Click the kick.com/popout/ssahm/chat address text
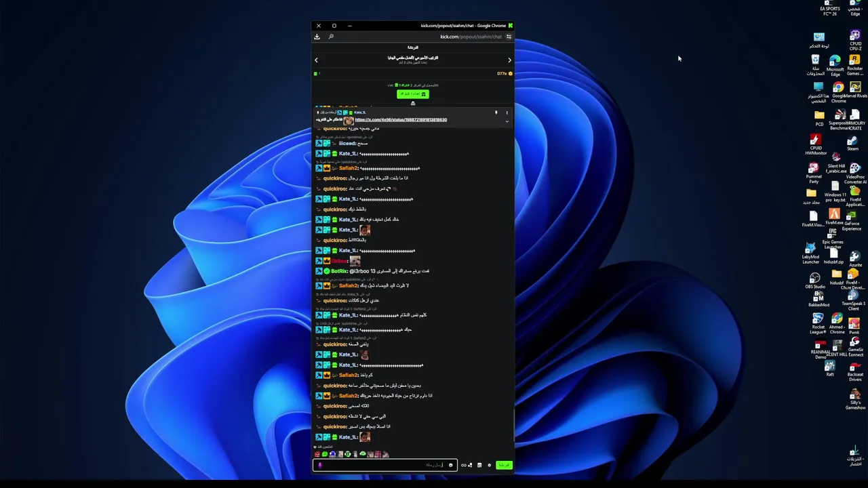Viewport: 868px width, 488px height. click(x=471, y=37)
